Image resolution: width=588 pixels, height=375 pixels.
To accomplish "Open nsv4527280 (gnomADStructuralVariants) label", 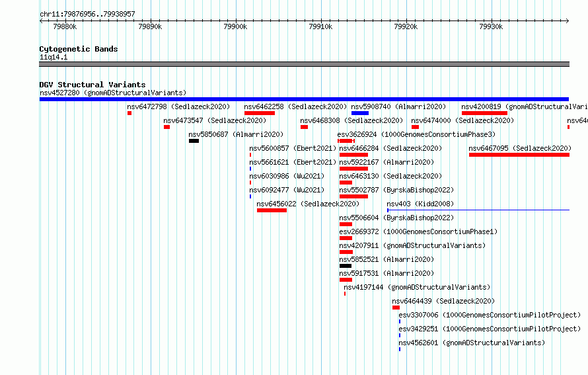I will [113, 93].
